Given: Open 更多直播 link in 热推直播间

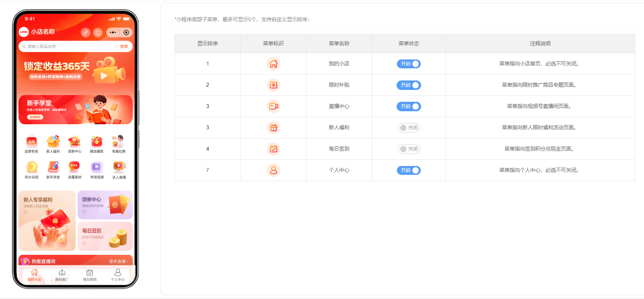Looking at the screenshot, I should tap(119, 262).
